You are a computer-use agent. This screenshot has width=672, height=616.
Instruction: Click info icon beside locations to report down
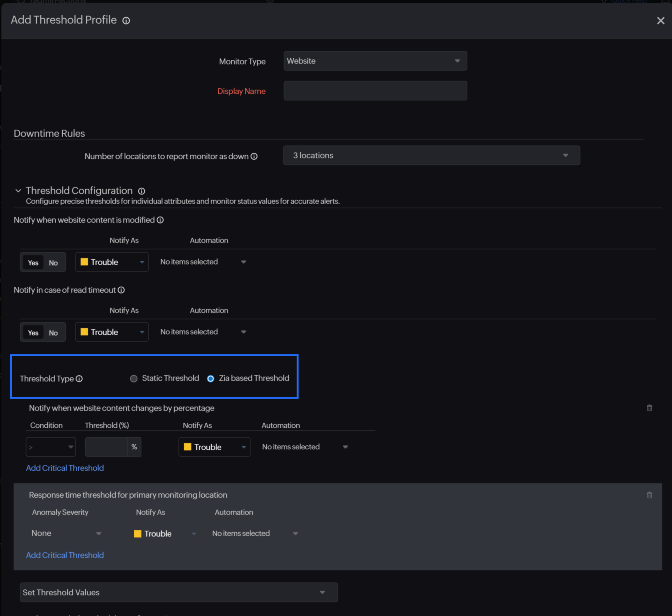(254, 156)
